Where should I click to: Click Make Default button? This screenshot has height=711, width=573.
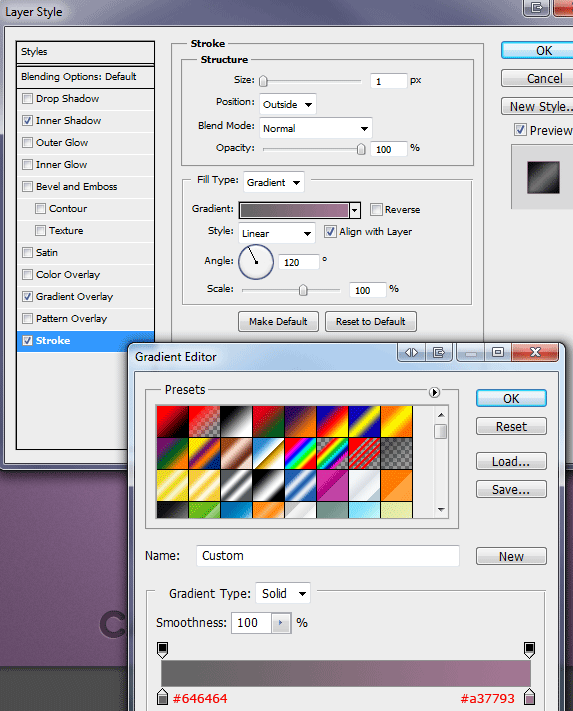[278, 321]
